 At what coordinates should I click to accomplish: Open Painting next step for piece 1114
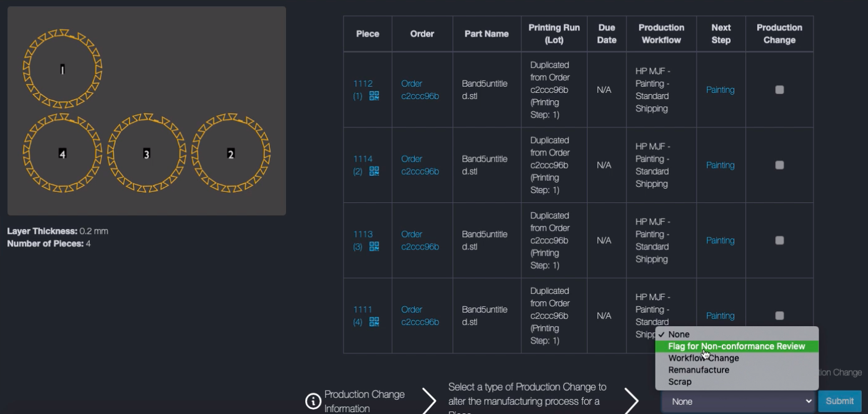[720, 165]
